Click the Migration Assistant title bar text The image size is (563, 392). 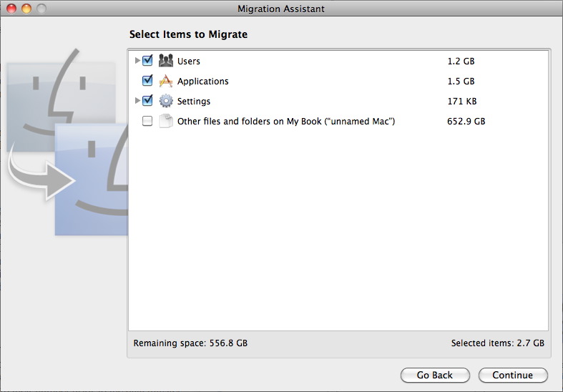click(x=281, y=9)
